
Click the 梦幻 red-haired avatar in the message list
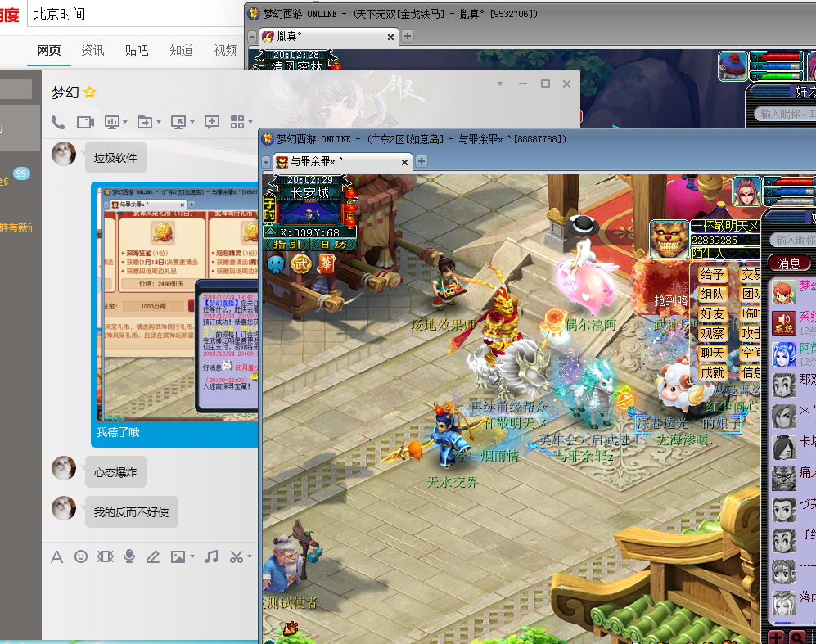tap(784, 292)
